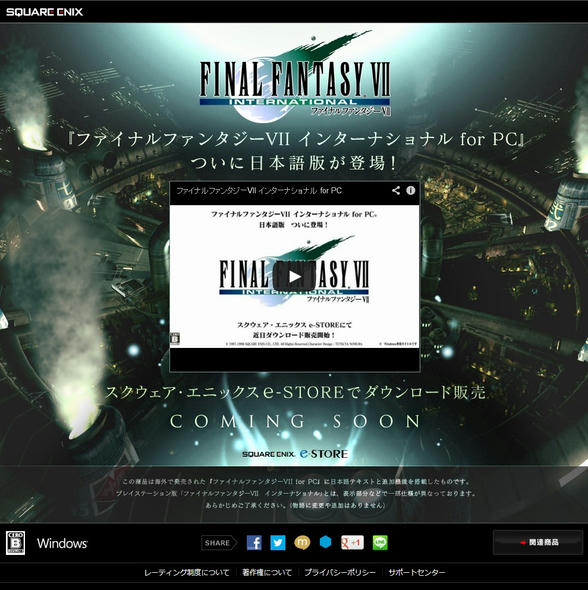Click the video title ファイナルファンタジーVII インターナショナル for PC

pyautogui.click(x=259, y=191)
